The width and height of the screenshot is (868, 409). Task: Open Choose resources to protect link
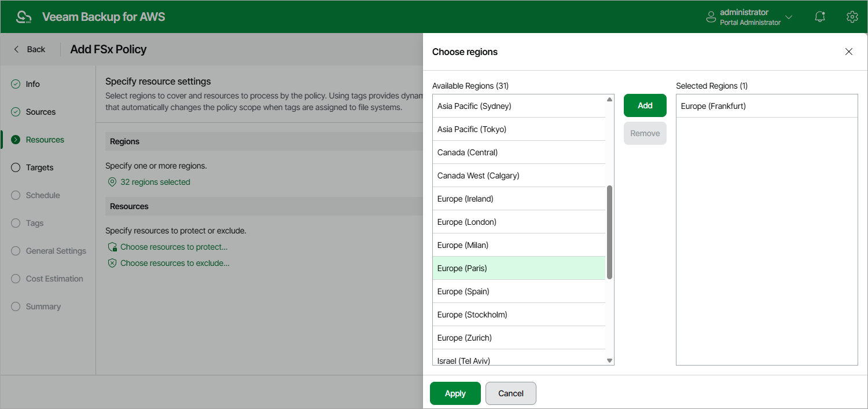tap(174, 247)
